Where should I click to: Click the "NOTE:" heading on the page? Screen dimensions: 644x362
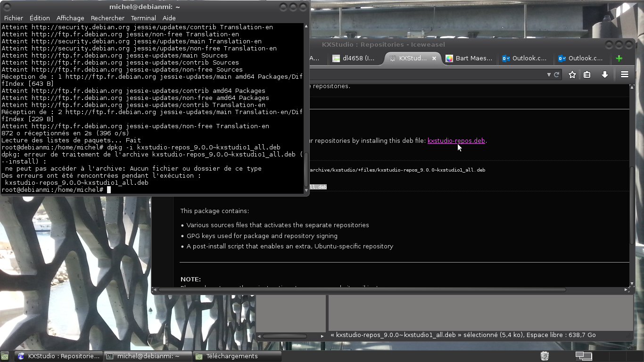coord(190,279)
